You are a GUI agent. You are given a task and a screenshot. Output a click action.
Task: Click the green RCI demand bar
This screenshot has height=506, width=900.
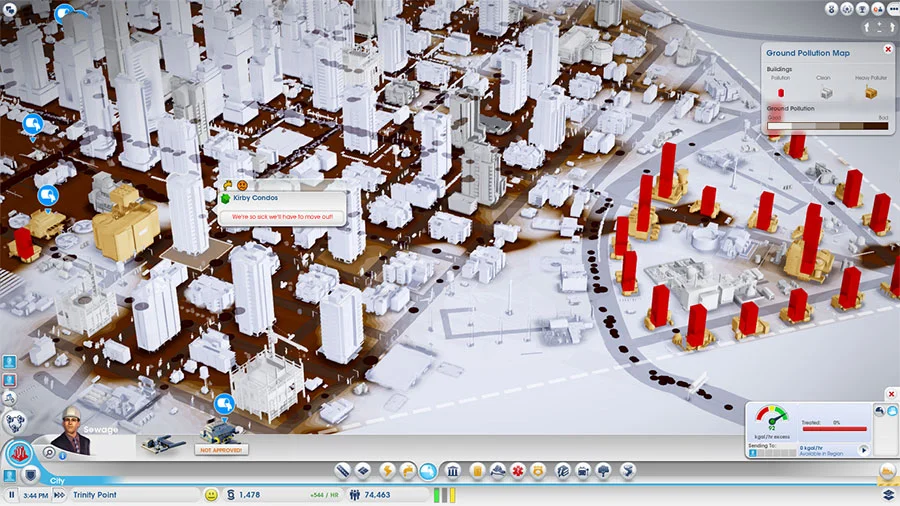(437, 495)
